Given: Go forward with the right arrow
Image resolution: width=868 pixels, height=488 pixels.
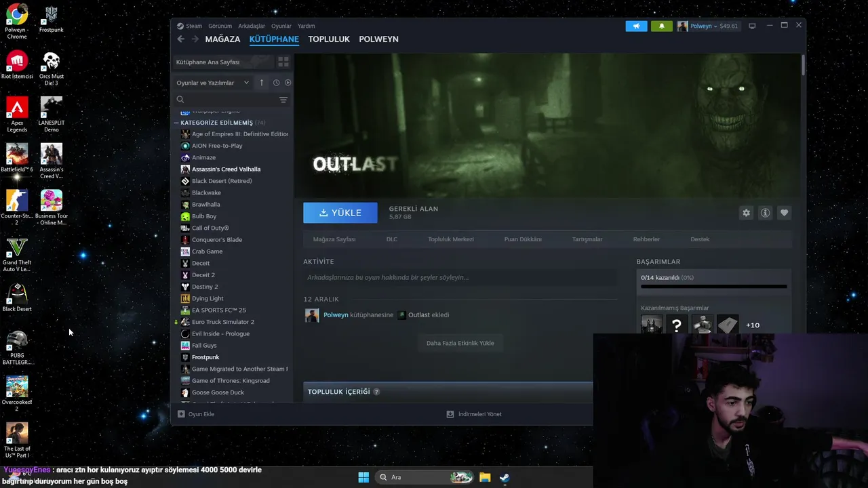Looking at the screenshot, I should 195,39.
